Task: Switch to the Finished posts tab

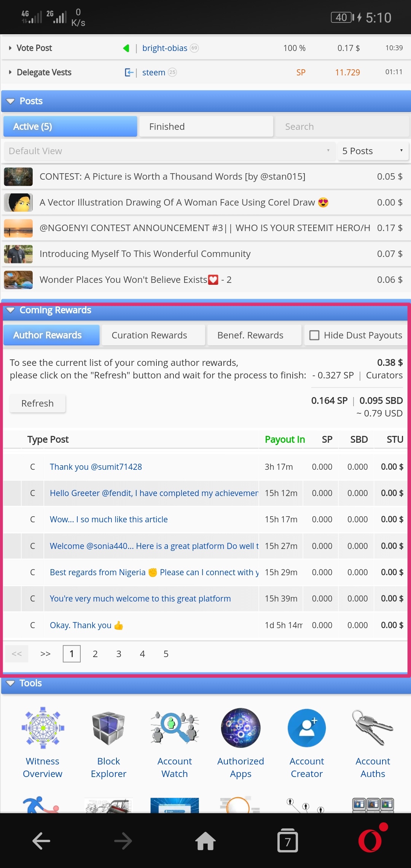Action: click(x=206, y=126)
